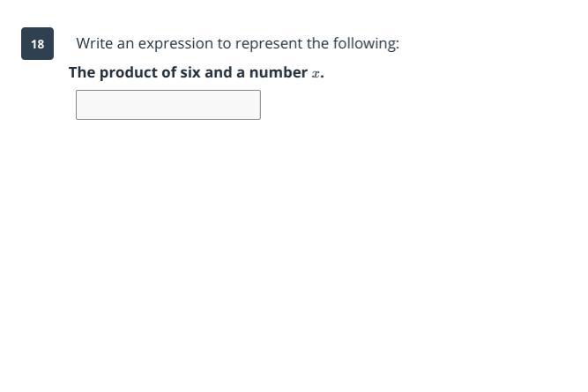Select the instruction line beginning with "Write"
This screenshot has height=392, width=588.
tap(237, 43)
